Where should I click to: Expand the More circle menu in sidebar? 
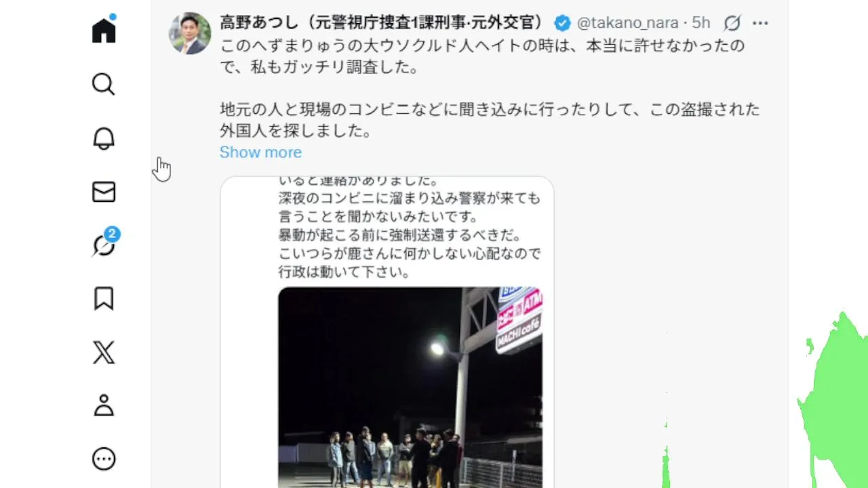pos(104,459)
